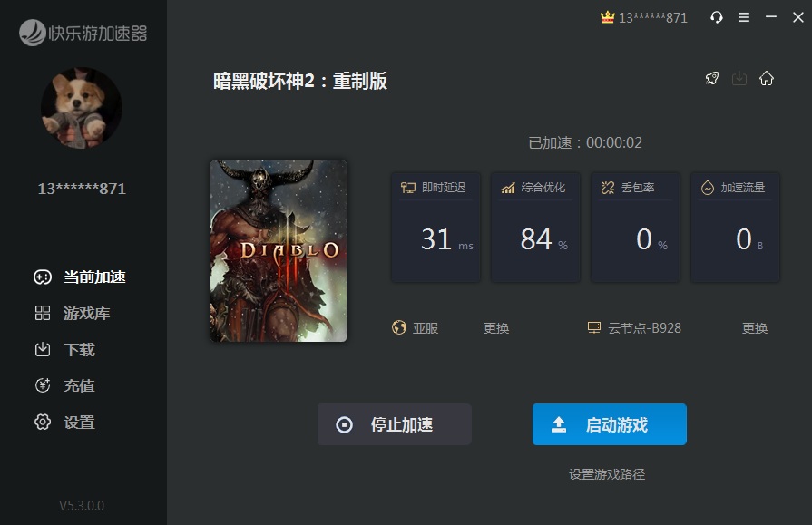Change the node next to 云节点-B928

[x=755, y=328]
